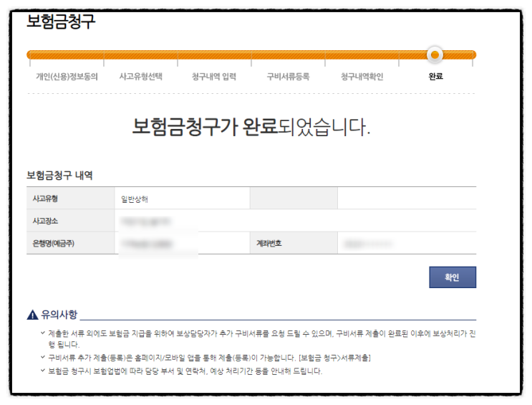Click the warning triangle icon beside 유의사항

tap(32, 315)
